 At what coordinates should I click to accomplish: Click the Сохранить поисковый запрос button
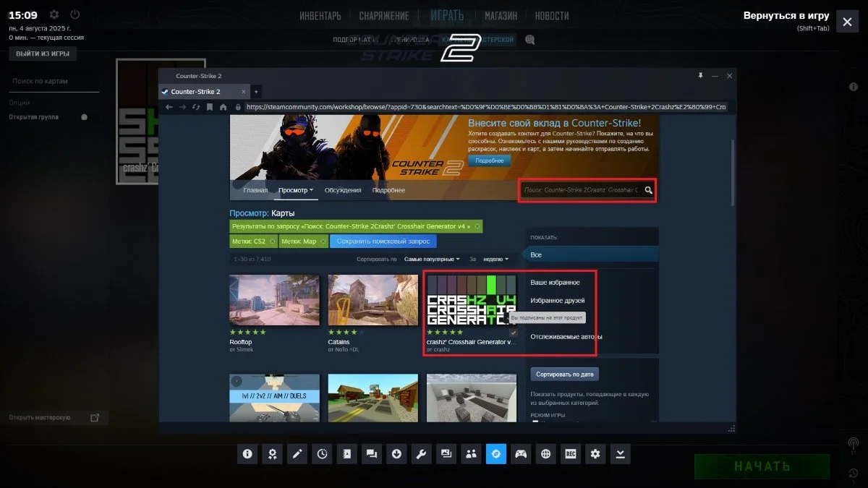pos(383,241)
